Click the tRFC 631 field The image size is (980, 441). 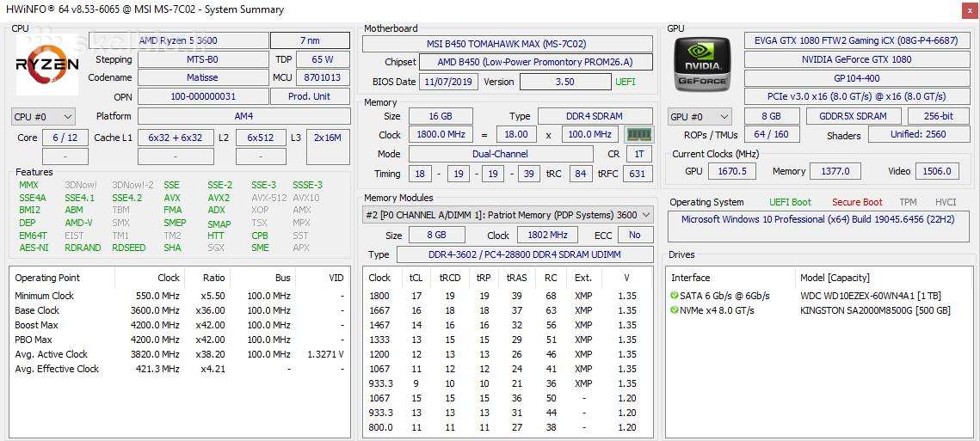pos(638,174)
